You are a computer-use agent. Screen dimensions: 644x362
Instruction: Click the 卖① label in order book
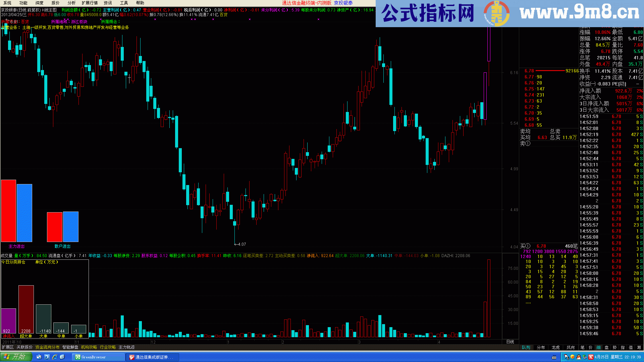pyautogui.click(x=525, y=144)
